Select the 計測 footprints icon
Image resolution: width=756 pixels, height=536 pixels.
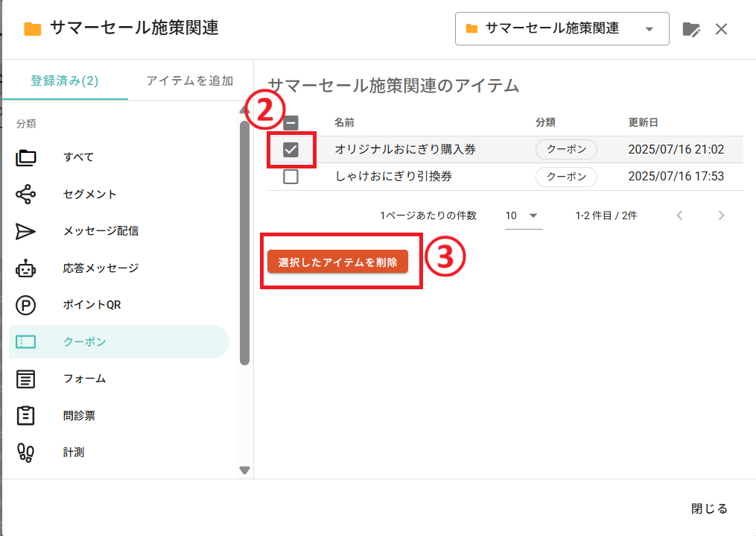pyautogui.click(x=26, y=453)
